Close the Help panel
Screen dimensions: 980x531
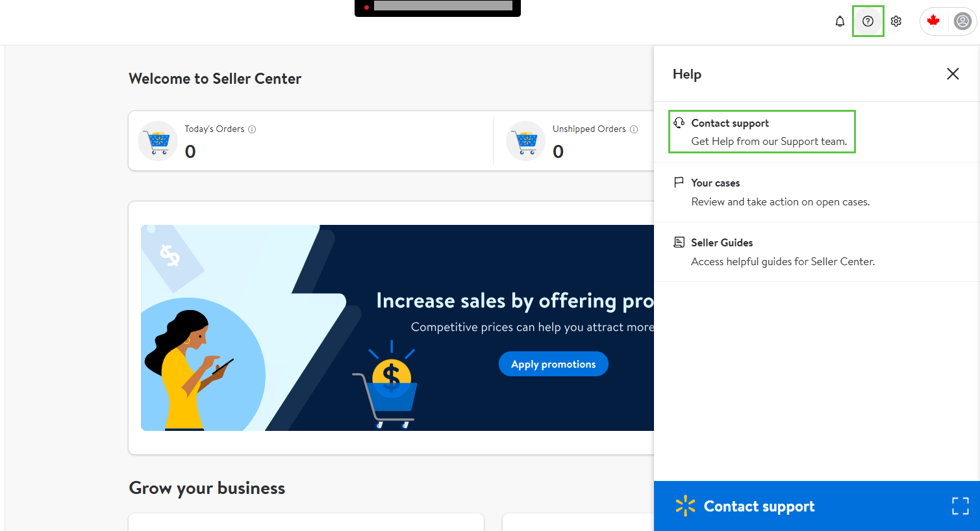click(953, 74)
